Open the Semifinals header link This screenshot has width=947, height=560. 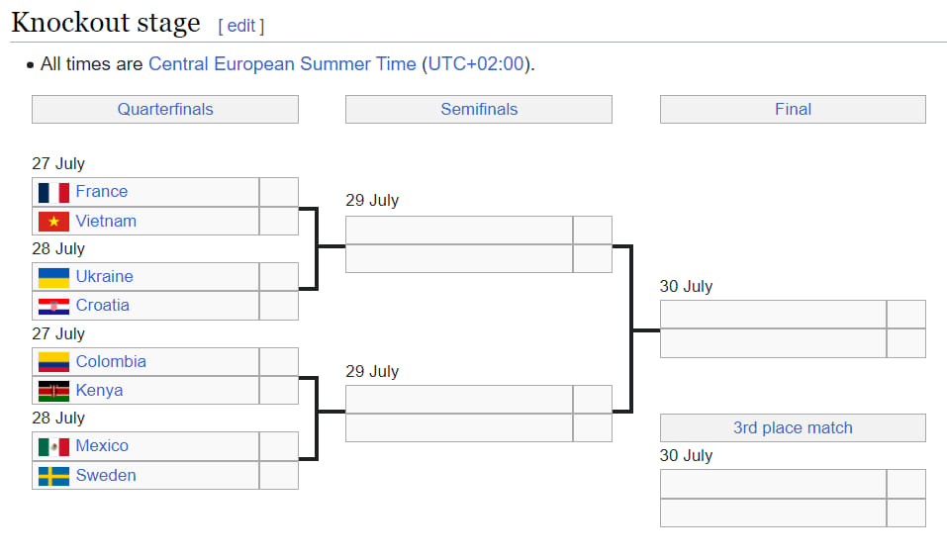479,110
